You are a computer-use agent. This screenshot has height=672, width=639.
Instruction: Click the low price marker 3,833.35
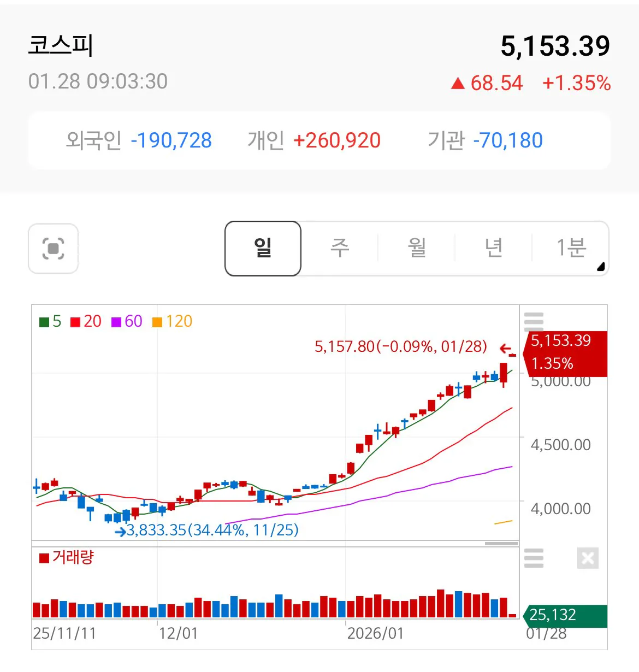pos(212,530)
